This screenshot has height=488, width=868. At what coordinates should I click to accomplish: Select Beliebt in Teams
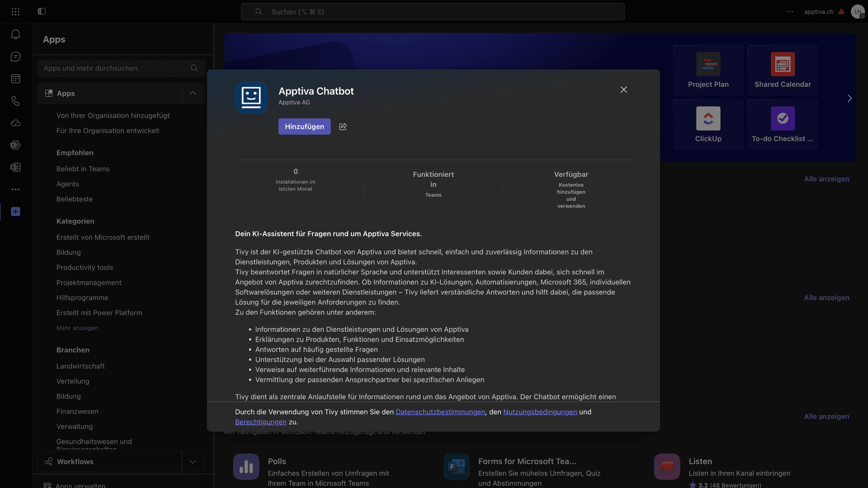point(83,169)
